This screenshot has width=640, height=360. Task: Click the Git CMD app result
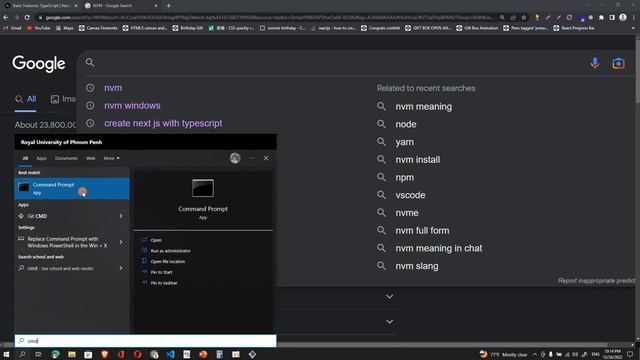click(37, 216)
